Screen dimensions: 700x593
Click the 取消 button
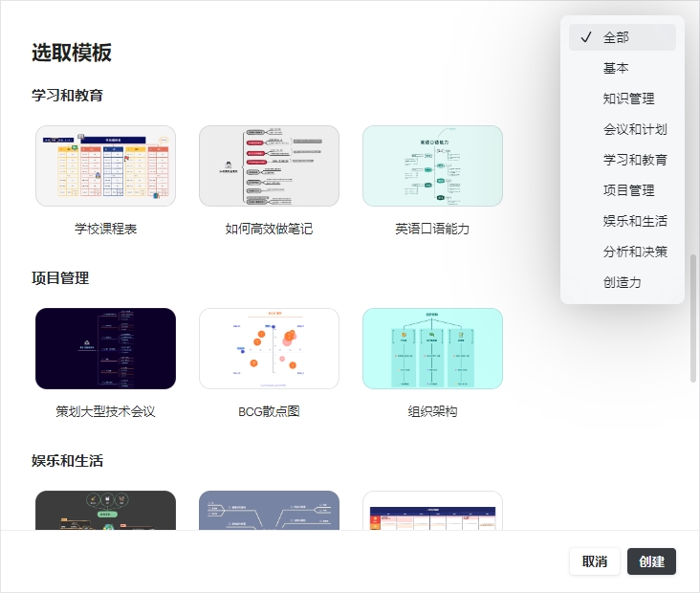(x=595, y=561)
